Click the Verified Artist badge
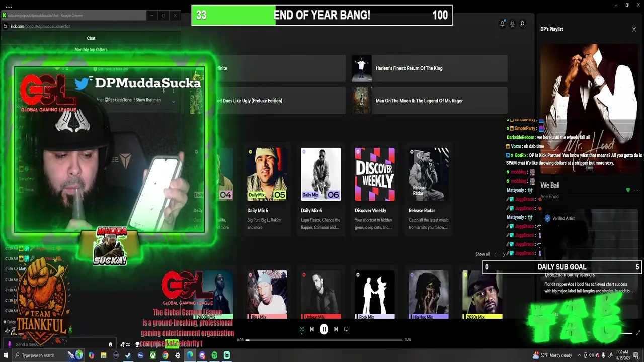 559,218
